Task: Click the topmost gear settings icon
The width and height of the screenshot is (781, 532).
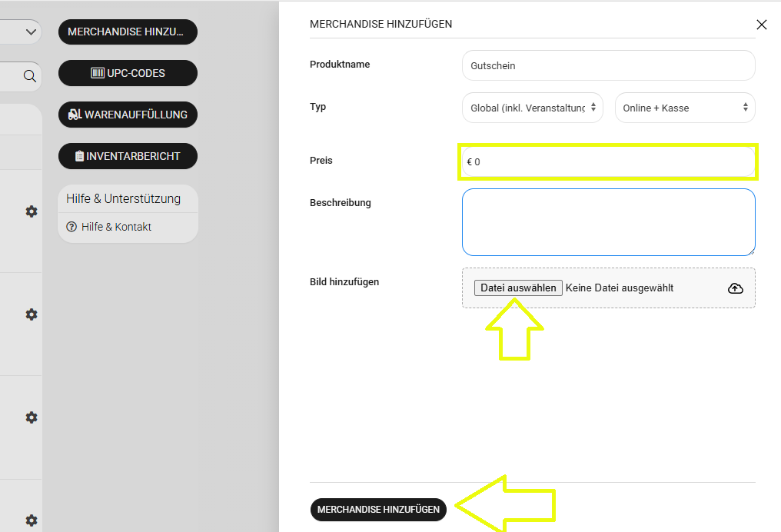Action: [x=32, y=211]
